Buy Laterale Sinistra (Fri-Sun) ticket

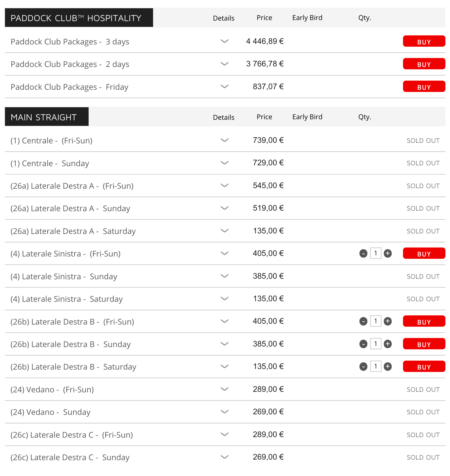point(424,253)
